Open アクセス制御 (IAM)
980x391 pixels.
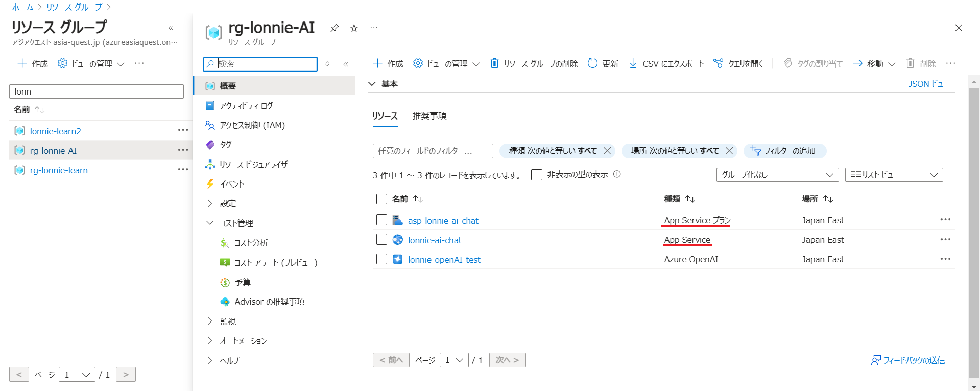pyautogui.click(x=252, y=125)
